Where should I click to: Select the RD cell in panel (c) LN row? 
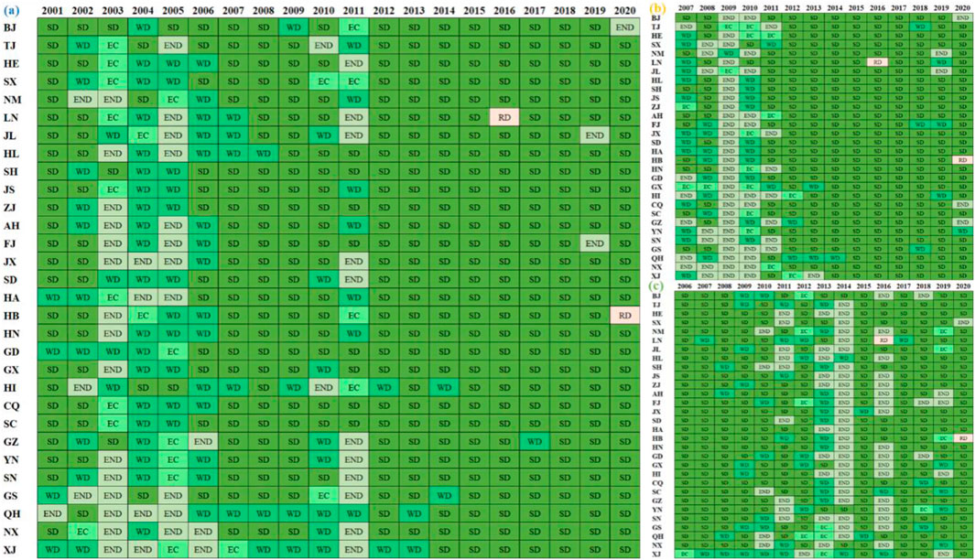tap(883, 340)
